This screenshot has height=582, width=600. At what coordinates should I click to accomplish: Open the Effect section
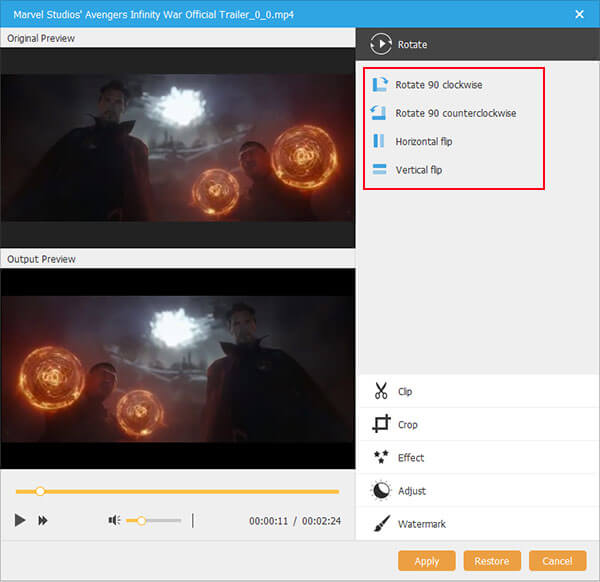click(478, 457)
